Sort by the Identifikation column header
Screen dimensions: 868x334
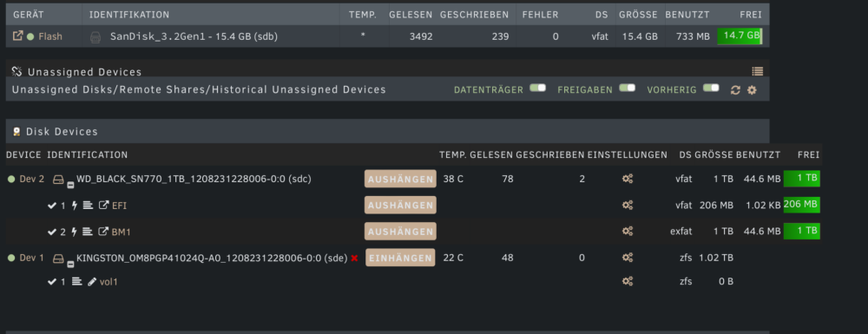pyautogui.click(x=129, y=15)
